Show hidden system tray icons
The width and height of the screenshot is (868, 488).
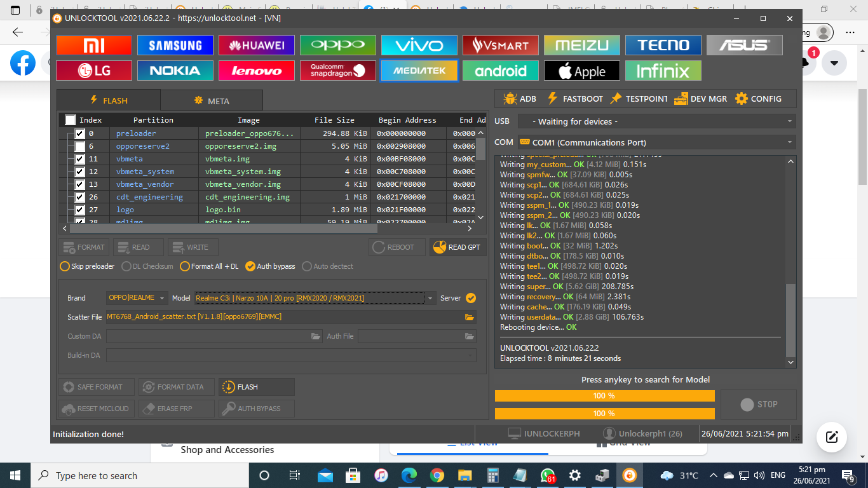714,475
